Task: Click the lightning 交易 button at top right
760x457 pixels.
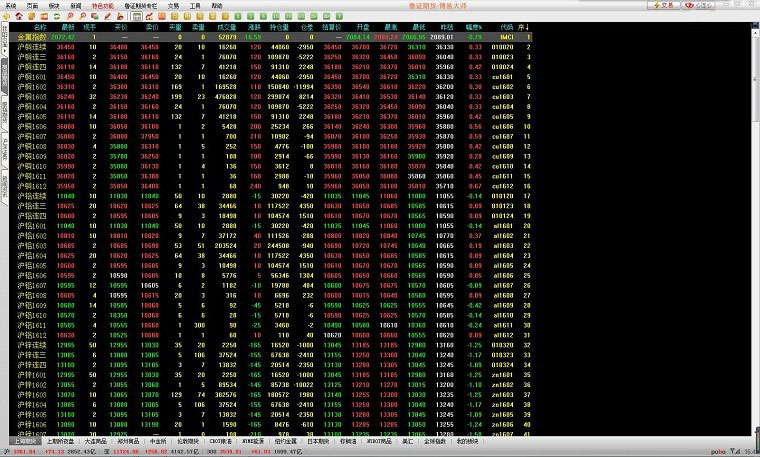Action: (x=664, y=5)
